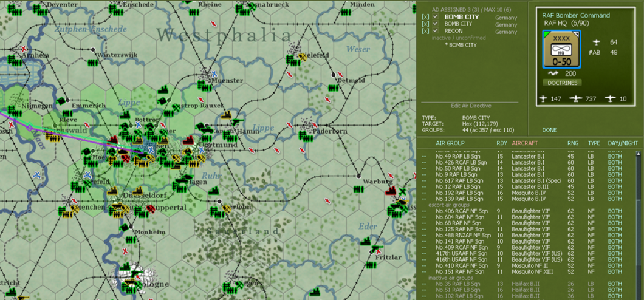This screenshot has width=644, height=300.
Task: Click the green depot icon left of Emmerich
Action: [x=61, y=100]
